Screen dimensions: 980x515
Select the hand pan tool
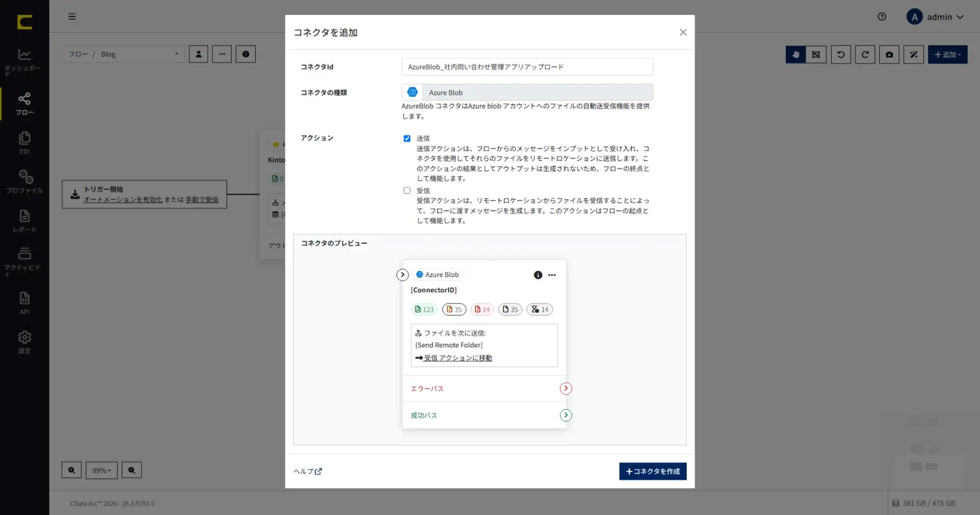796,54
